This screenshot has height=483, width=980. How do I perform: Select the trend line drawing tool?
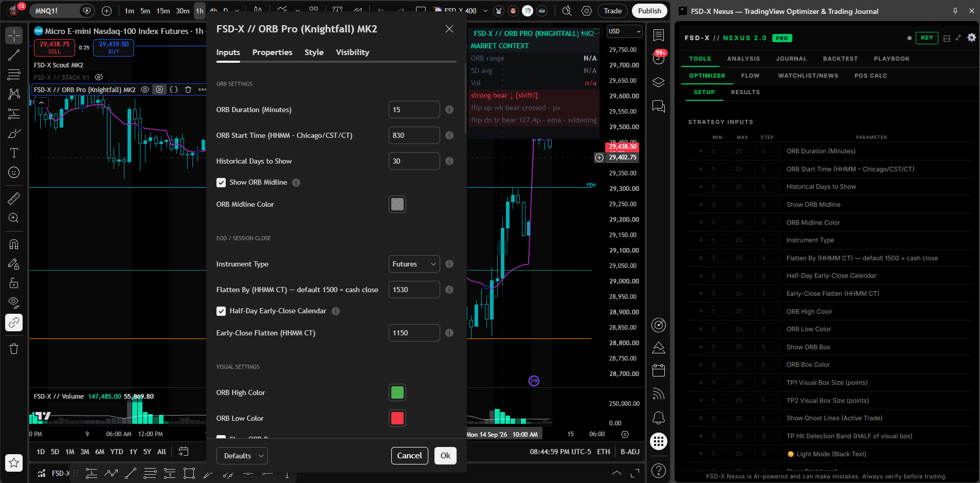point(14,55)
